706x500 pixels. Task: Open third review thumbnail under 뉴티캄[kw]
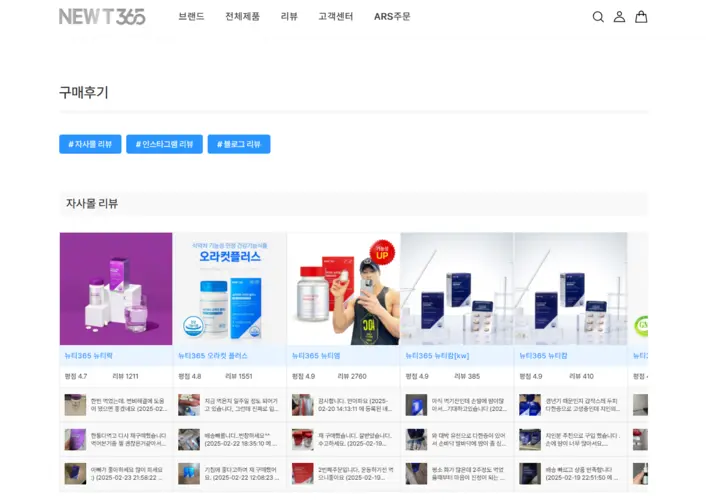click(x=416, y=474)
